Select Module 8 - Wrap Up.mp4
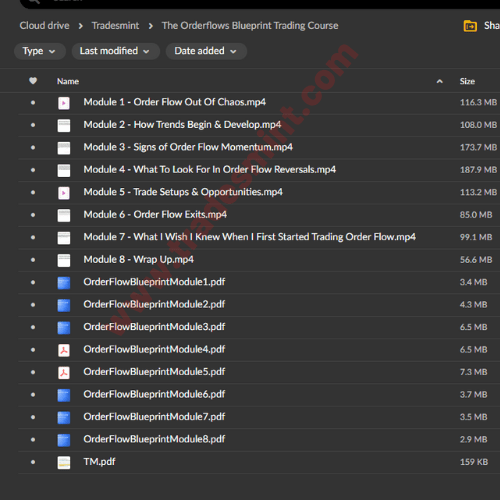The image size is (500, 500). pyautogui.click(x=138, y=259)
